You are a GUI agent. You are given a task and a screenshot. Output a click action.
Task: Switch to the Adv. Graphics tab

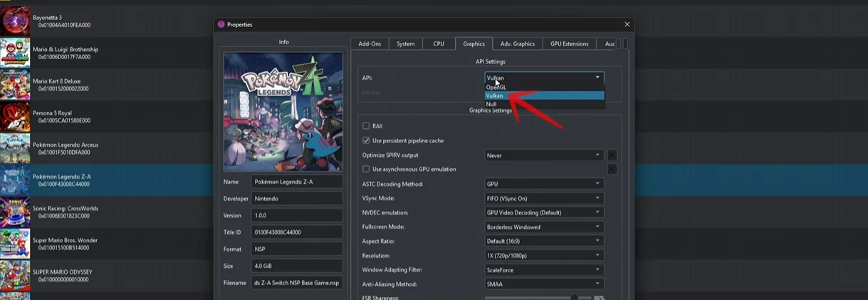pyautogui.click(x=517, y=43)
